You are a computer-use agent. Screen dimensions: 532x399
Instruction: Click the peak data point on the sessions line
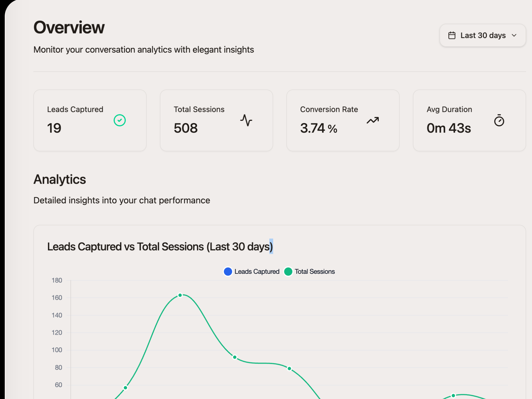click(x=180, y=295)
